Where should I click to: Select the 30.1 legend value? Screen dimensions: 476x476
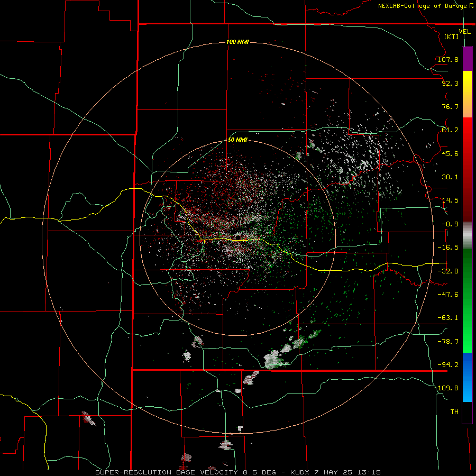coord(450,177)
